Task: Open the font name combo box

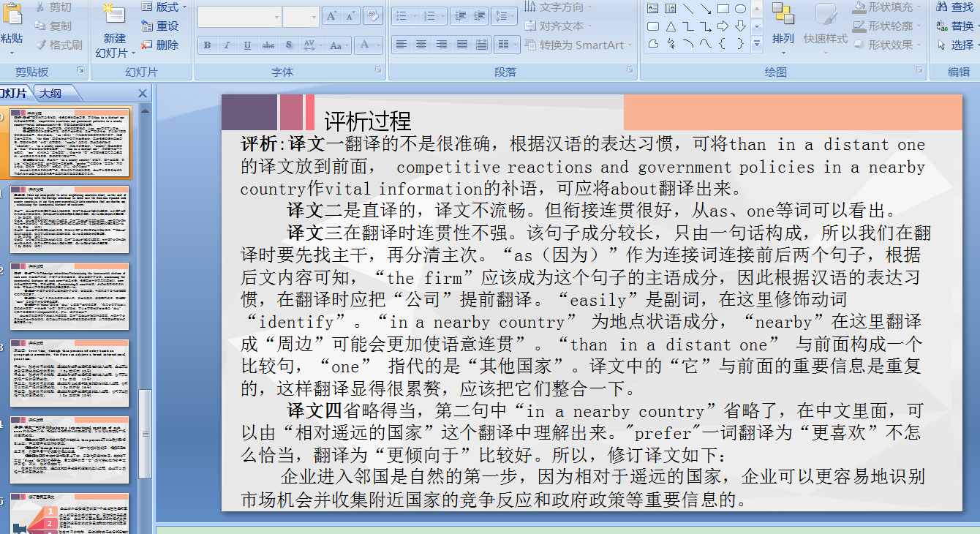Action: 239,16
